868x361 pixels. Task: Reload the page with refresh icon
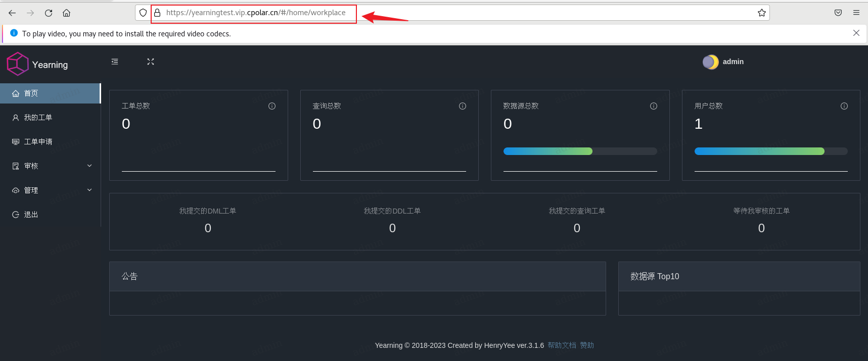(x=49, y=13)
